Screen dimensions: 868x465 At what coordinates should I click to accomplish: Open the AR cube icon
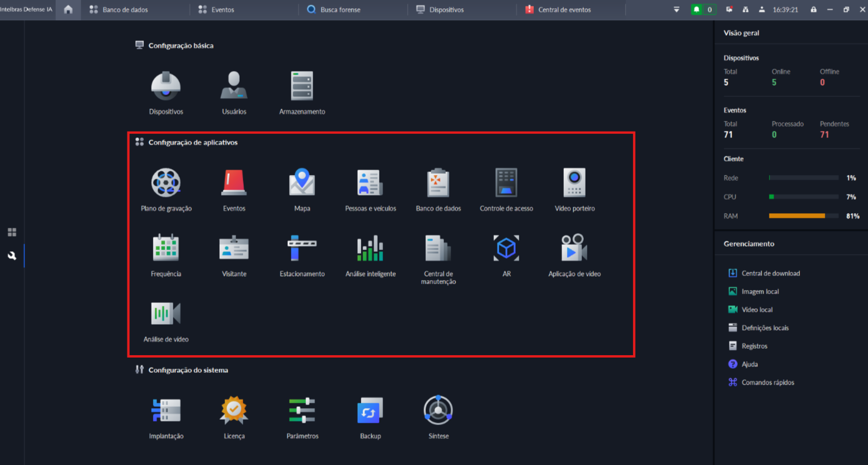(506, 248)
